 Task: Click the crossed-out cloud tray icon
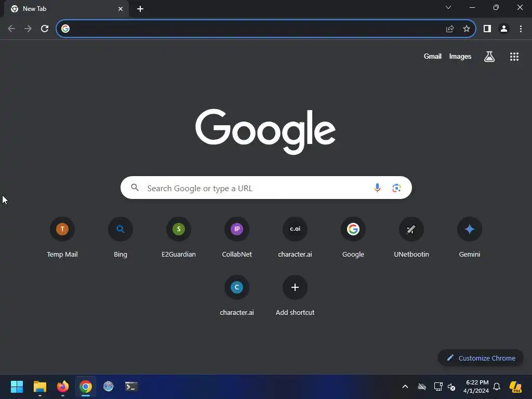[422, 387]
